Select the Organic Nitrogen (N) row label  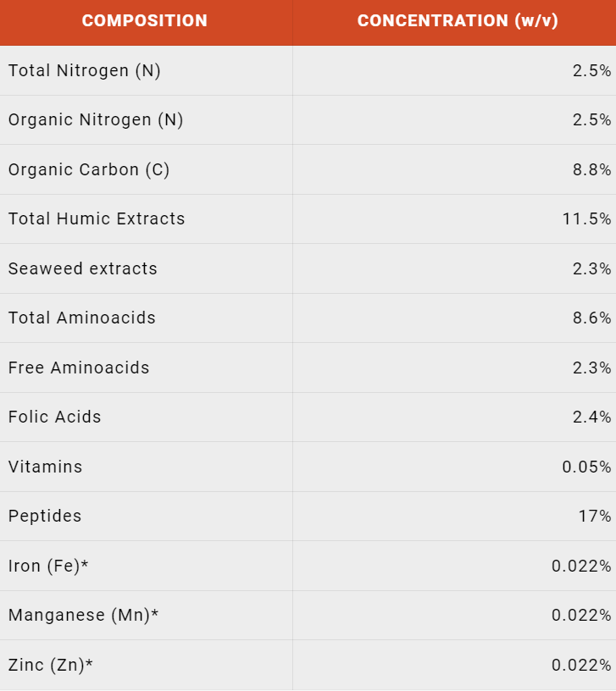click(96, 120)
